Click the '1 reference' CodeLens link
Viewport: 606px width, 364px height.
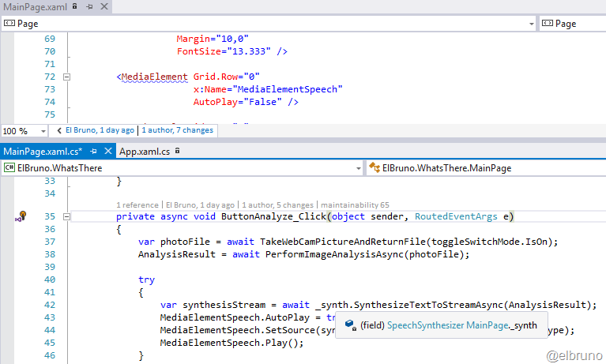pyautogui.click(x=137, y=204)
